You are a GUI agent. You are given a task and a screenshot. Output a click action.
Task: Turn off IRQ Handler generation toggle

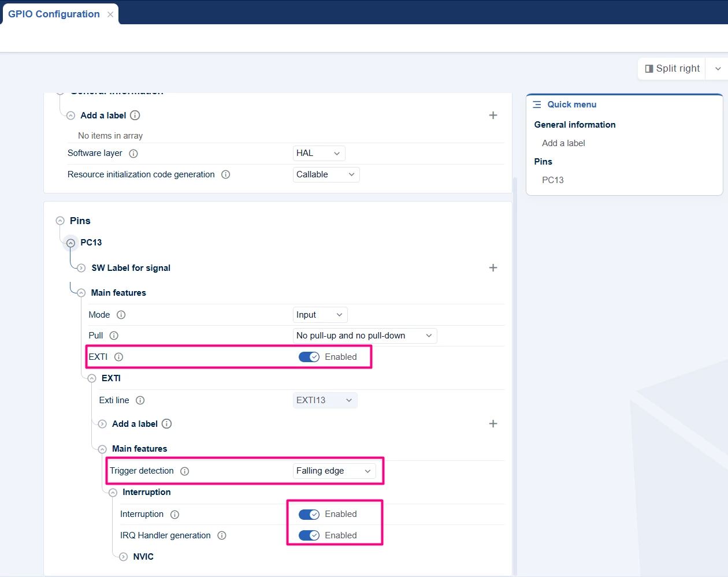[x=309, y=535]
